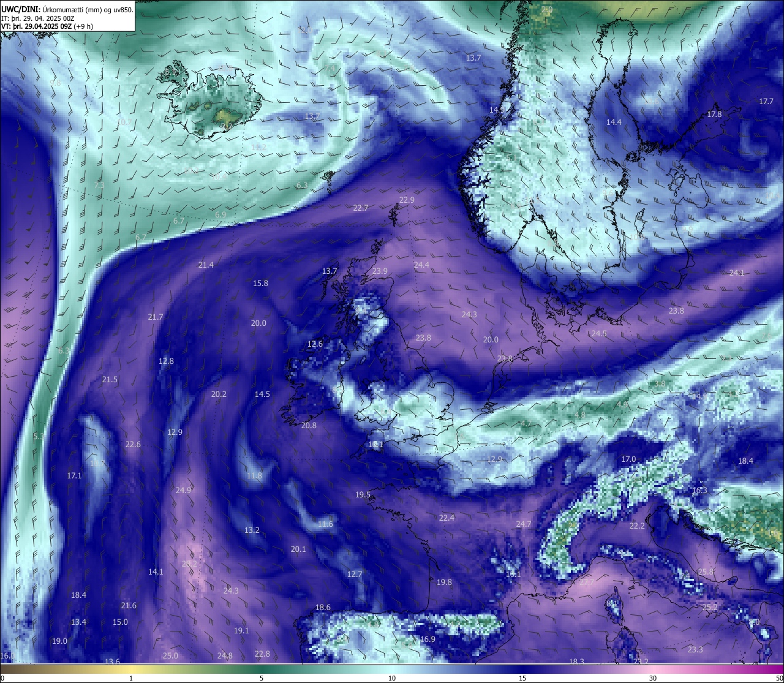Click the 24.1 value on the right side
The image size is (784, 683).
click(x=737, y=273)
